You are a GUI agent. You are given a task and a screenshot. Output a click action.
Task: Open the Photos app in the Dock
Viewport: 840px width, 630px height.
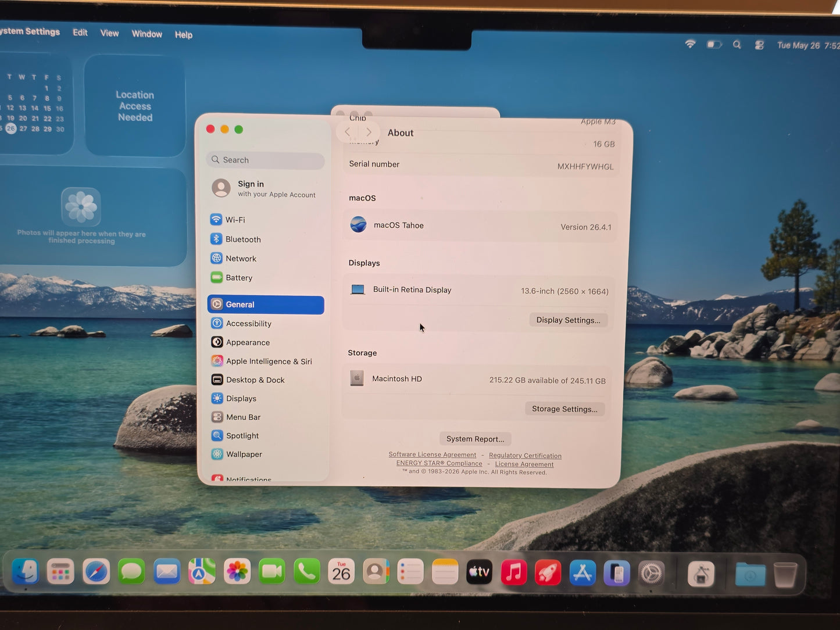(237, 572)
